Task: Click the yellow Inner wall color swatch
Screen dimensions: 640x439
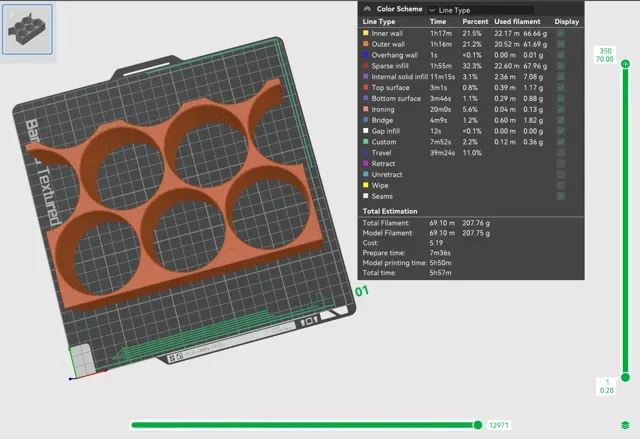Action: click(366, 33)
